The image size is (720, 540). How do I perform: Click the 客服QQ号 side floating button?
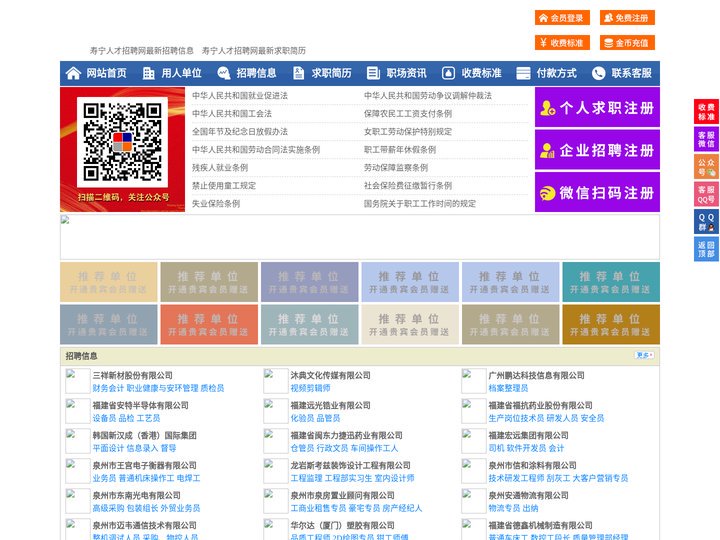706,194
